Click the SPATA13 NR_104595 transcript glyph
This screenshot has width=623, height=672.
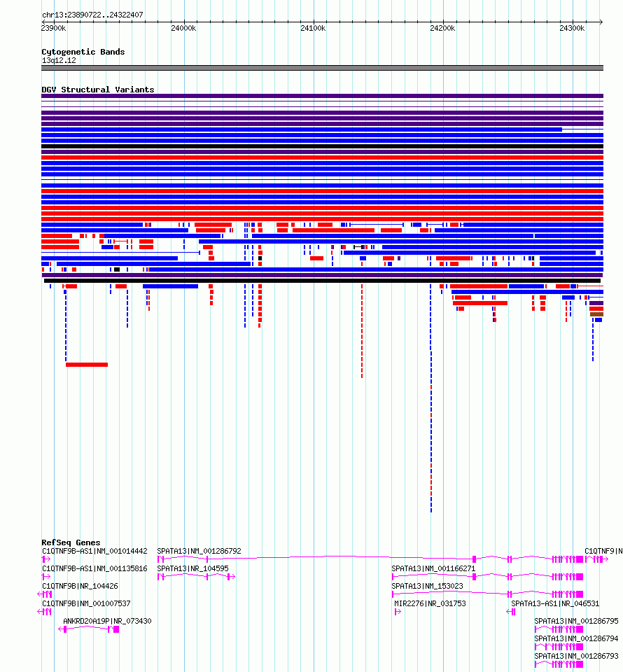(x=196, y=576)
